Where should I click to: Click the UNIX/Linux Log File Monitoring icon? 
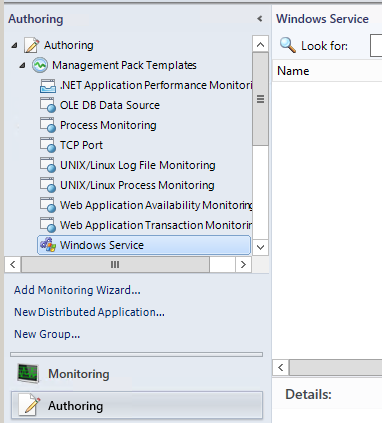coord(48,165)
